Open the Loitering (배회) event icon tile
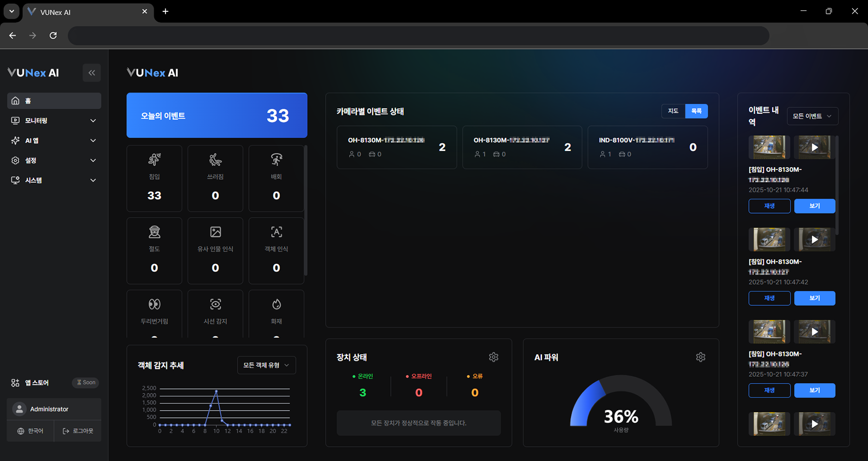This screenshot has height=461, width=868. (x=276, y=178)
